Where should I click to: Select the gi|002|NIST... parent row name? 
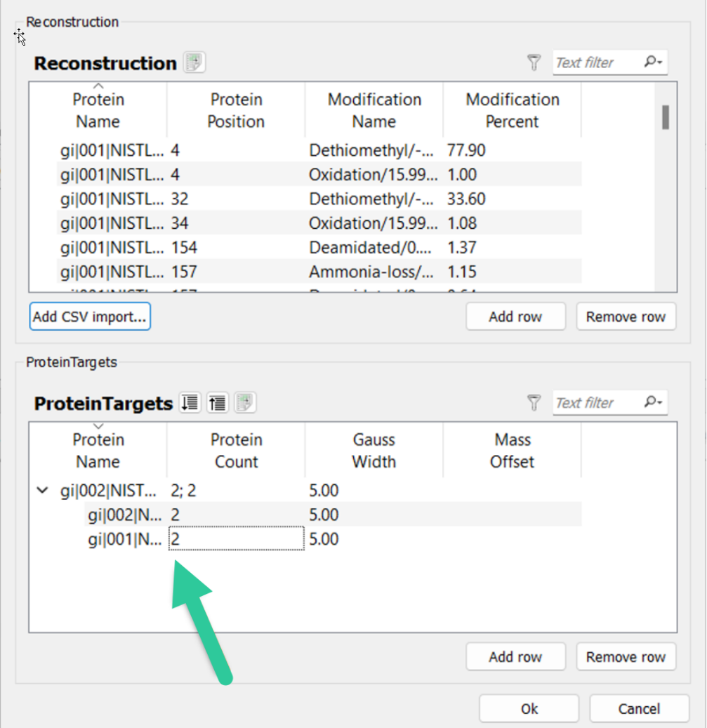(x=108, y=490)
